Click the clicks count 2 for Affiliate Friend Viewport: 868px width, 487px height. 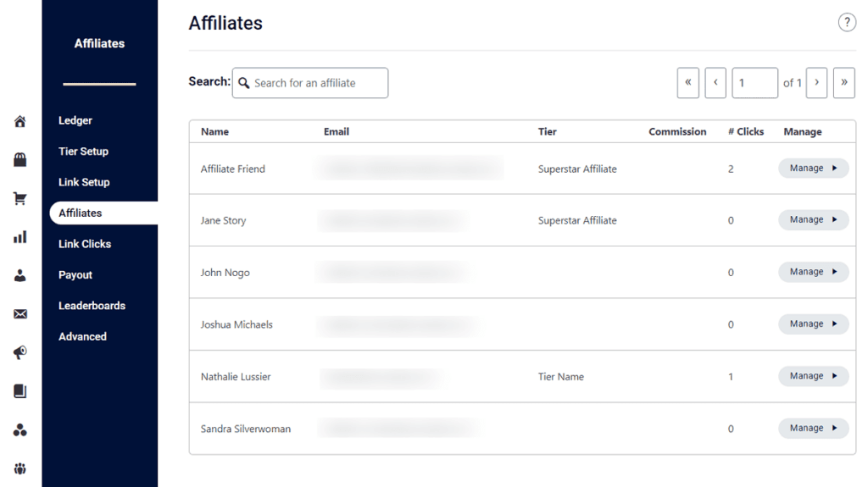[x=731, y=169]
